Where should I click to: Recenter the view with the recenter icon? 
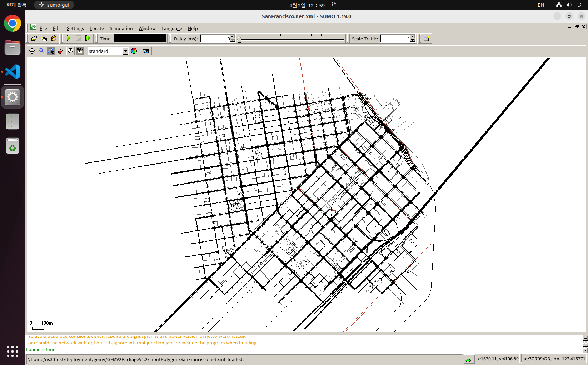[32, 51]
